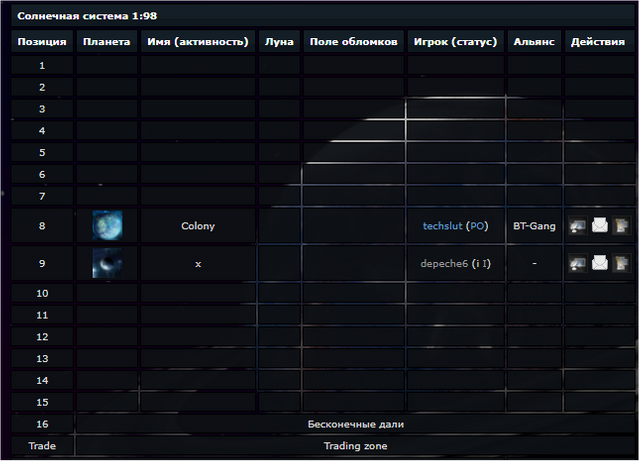The image size is (640, 462).
Task: Click position number 1
Action: [42, 66]
